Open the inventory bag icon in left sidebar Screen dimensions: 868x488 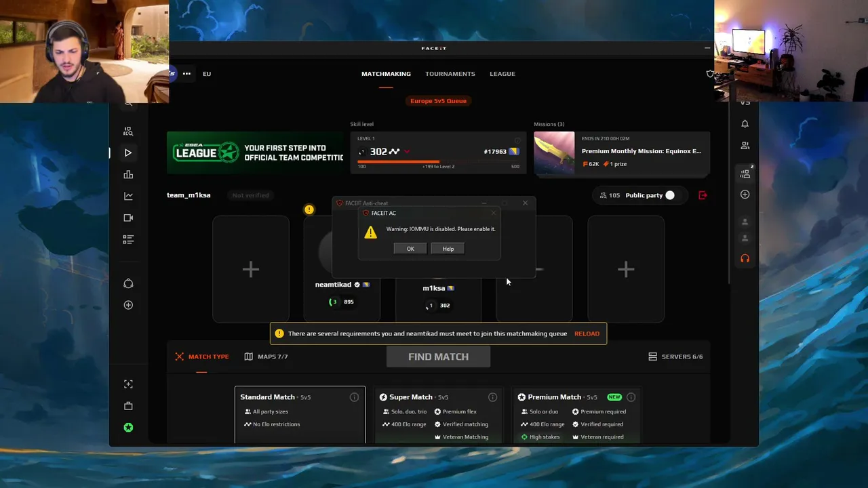pyautogui.click(x=128, y=406)
